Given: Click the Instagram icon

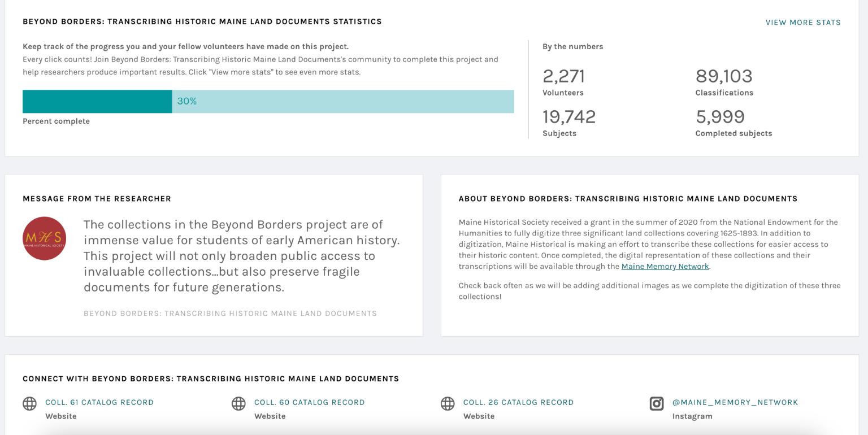Looking at the screenshot, I should point(657,403).
